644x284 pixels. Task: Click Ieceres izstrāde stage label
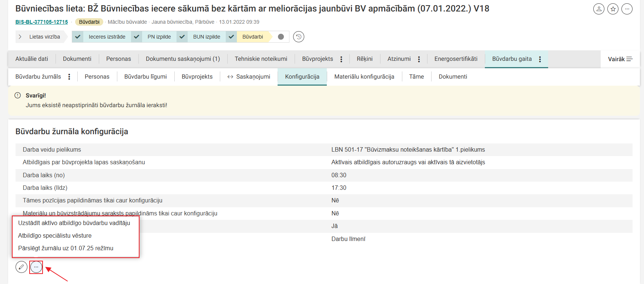107,37
